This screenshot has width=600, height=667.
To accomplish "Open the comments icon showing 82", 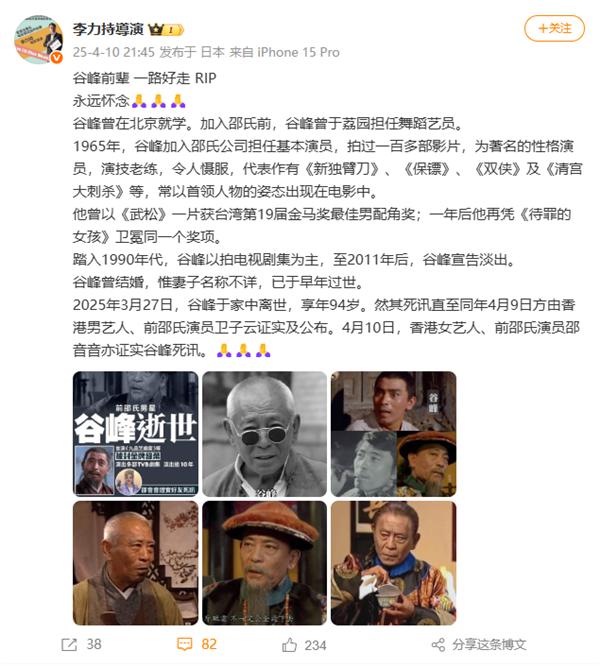I will (184, 644).
